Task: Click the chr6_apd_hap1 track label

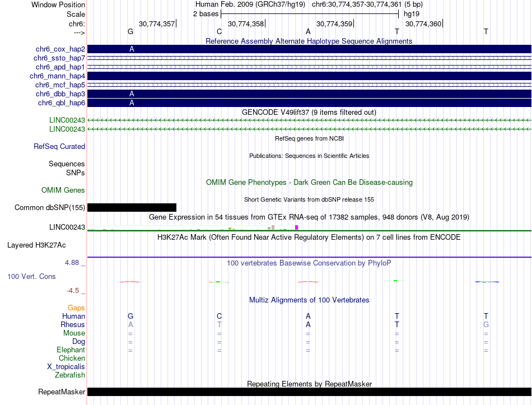Action: (60, 67)
